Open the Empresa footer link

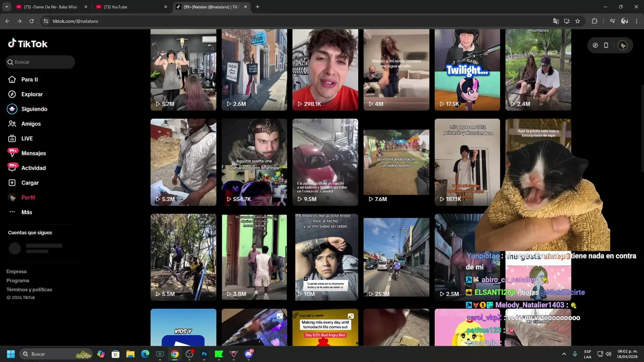click(x=17, y=271)
